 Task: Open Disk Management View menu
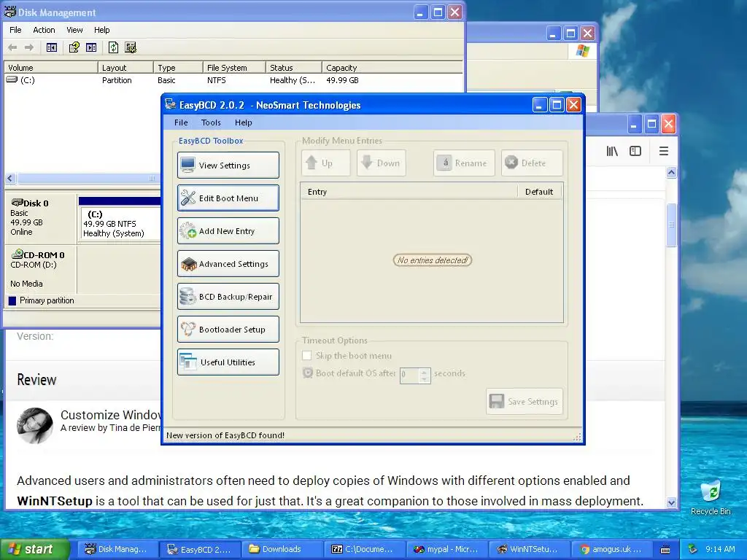pyautogui.click(x=74, y=30)
